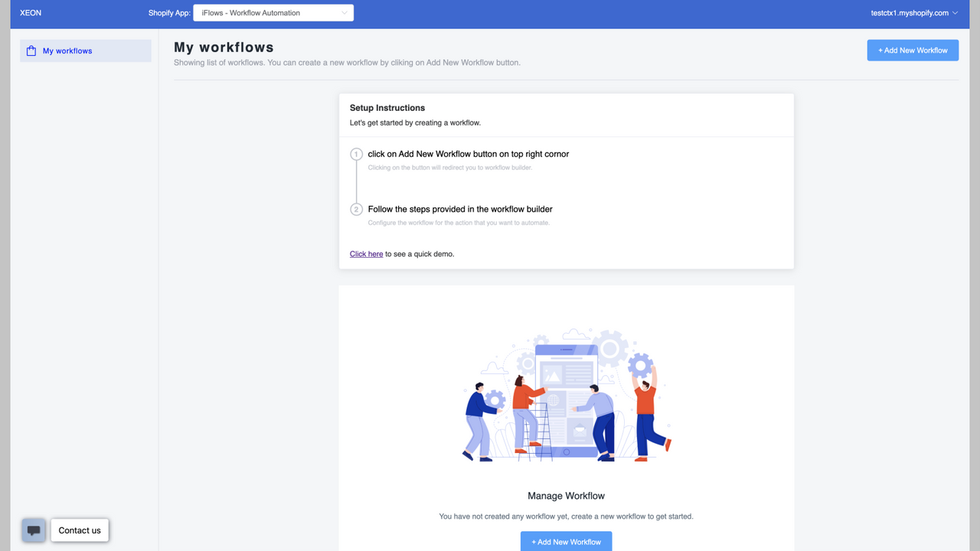Click the shopping bag icon beside My workflows

pos(31,50)
